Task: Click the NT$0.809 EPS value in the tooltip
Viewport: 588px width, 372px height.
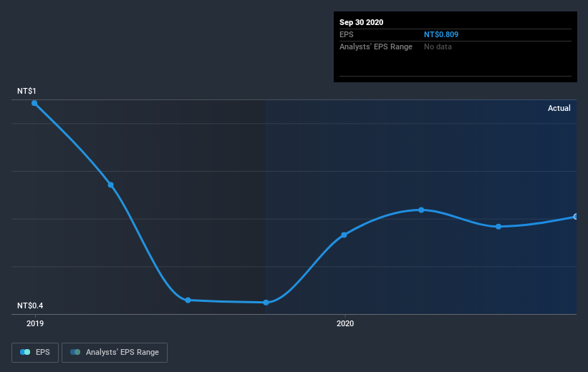Action: 441,34
